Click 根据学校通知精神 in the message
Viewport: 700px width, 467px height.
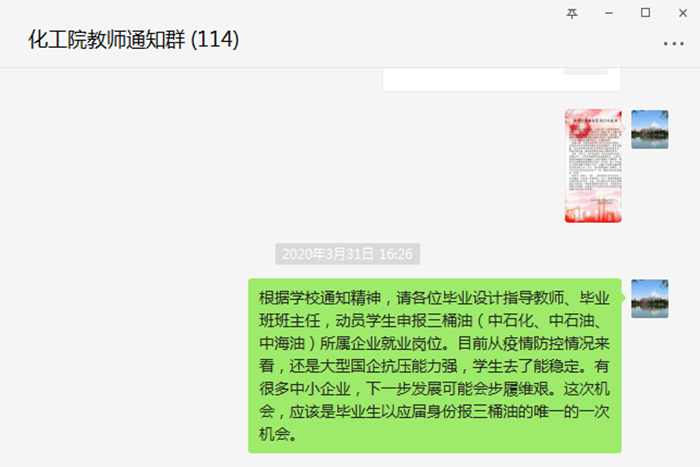pos(320,298)
